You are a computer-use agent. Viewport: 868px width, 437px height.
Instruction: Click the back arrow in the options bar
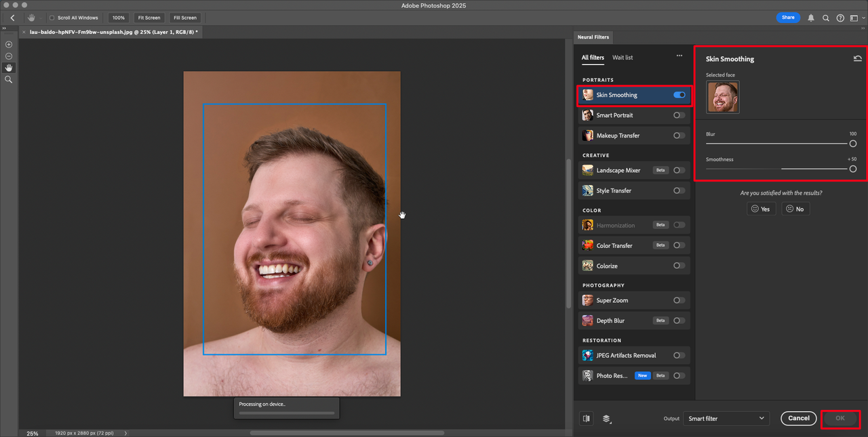tap(12, 18)
